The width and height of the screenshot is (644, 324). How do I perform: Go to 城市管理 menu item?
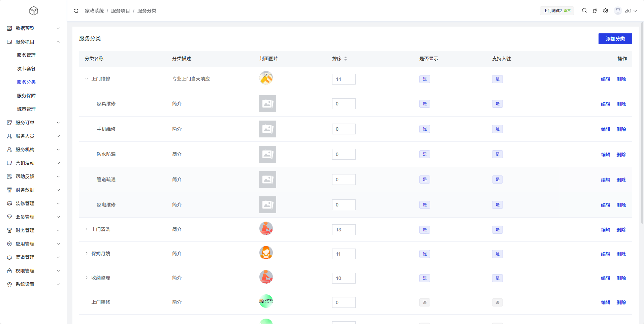(x=26, y=109)
